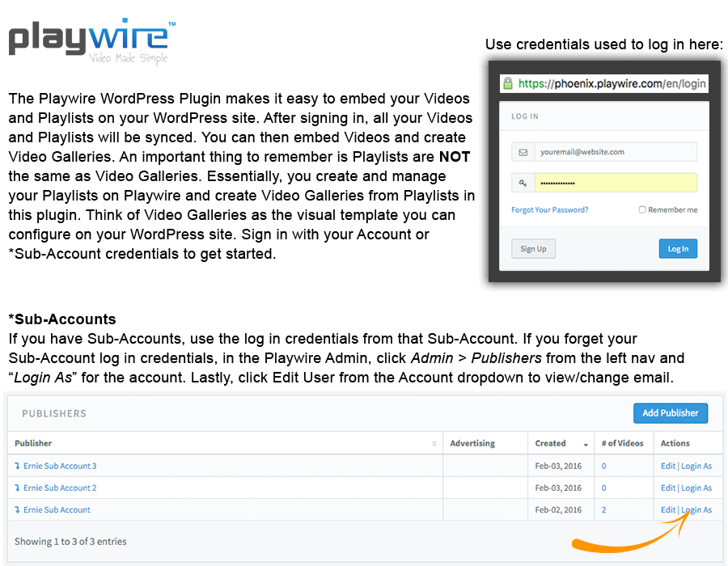This screenshot has width=728, height=566.
Task: Click the Add Publisher button
Action: pos(671,413)
